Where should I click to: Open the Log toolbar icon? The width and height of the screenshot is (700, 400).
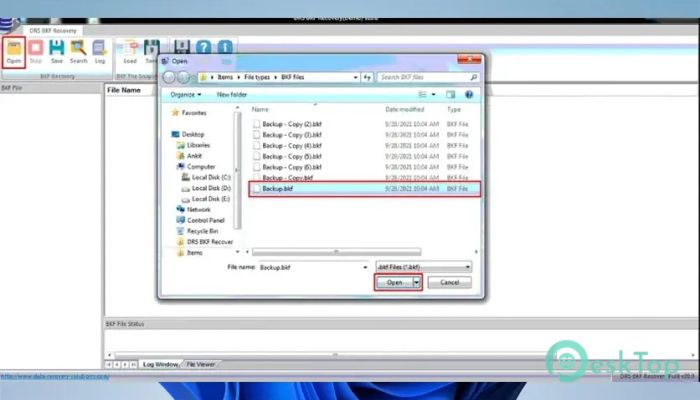[100, 52]
